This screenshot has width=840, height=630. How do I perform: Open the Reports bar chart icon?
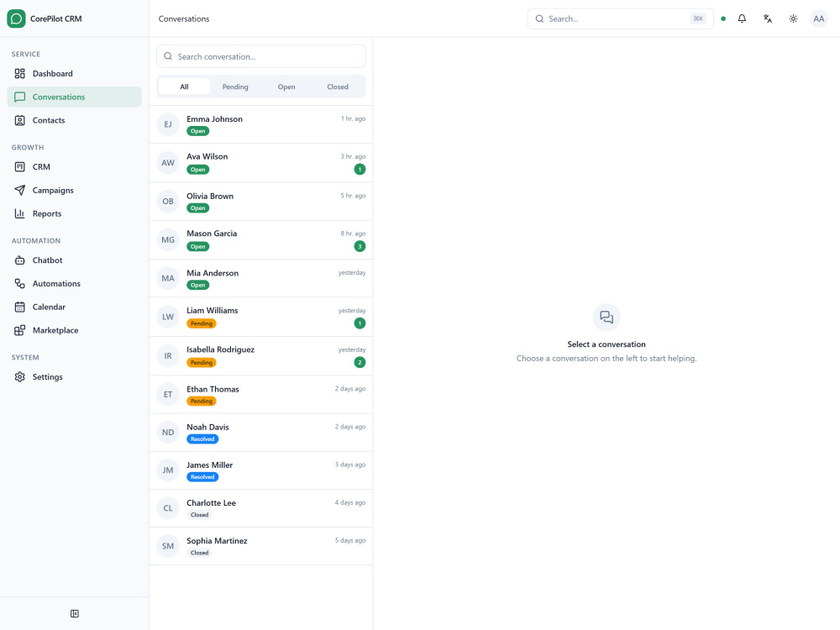pos(20,213)
